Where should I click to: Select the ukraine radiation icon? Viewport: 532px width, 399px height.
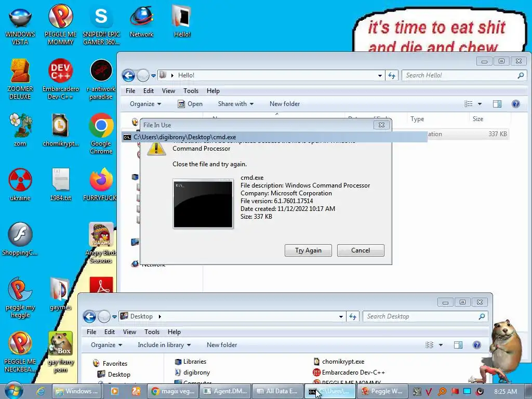click(x=20, y=184)
